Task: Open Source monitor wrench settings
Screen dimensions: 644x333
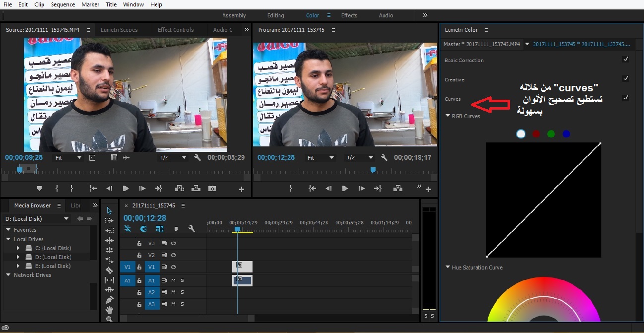Action: coord(197,158)
